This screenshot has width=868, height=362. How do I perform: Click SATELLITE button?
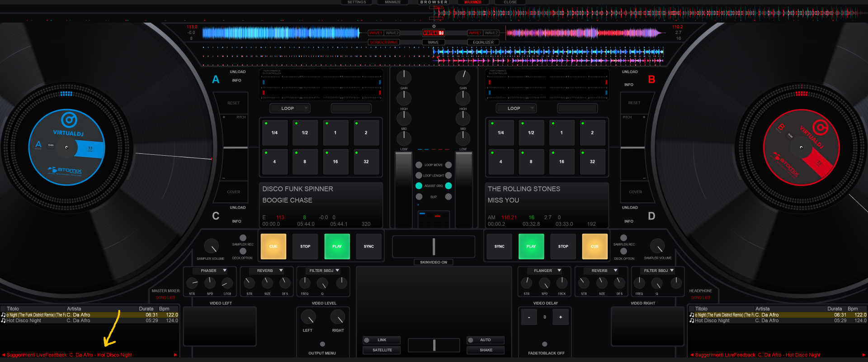pos(382,350)
